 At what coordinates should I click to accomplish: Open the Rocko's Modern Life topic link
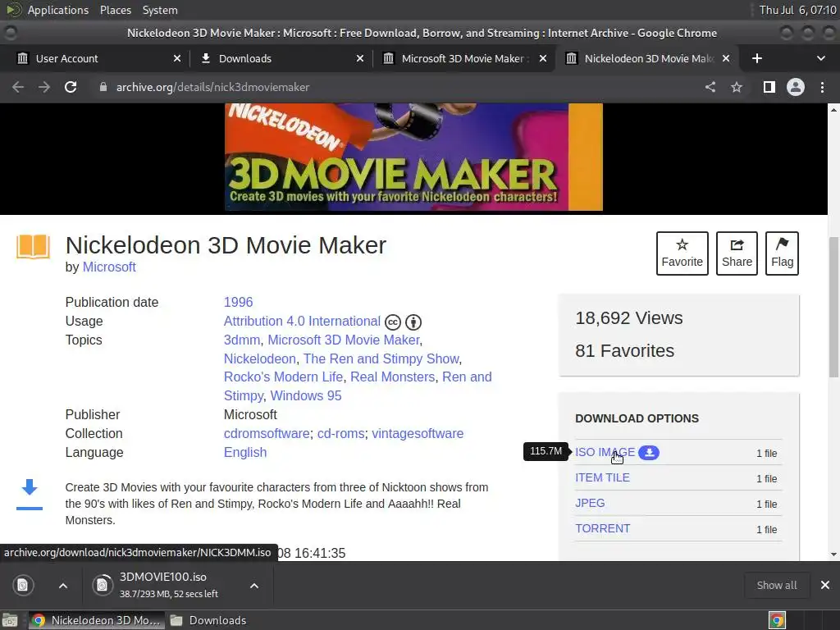283,377
